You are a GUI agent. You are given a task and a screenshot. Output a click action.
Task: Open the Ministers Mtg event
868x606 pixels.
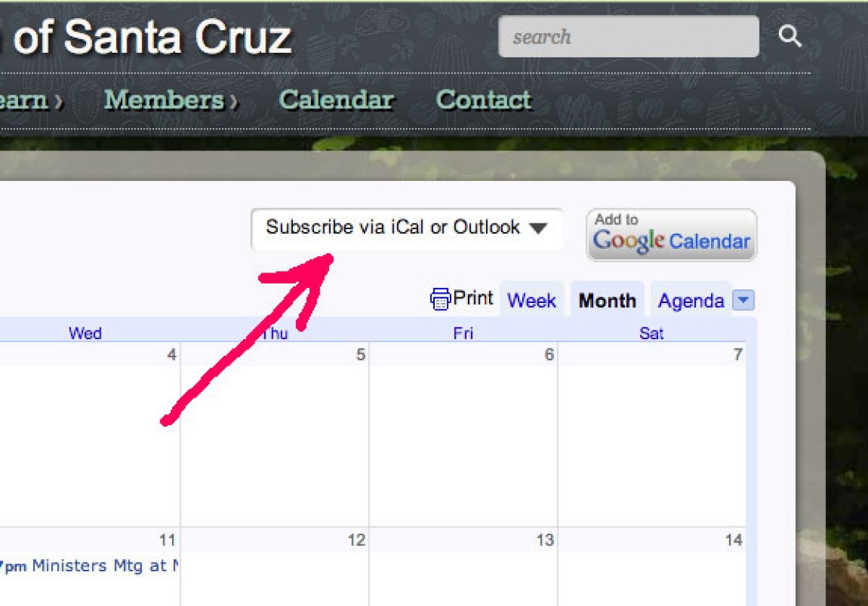105,566
